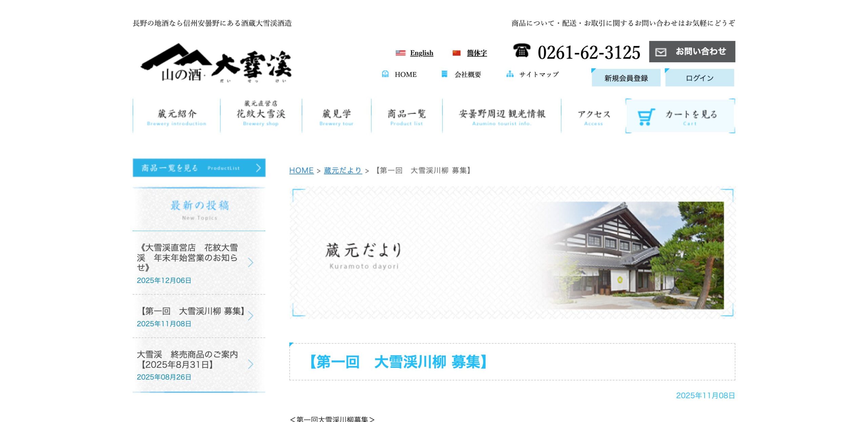Click the shopping cart icon in the navigation
Image resolution: width=868 pixels, height=422 pixels.
[646, 117]
